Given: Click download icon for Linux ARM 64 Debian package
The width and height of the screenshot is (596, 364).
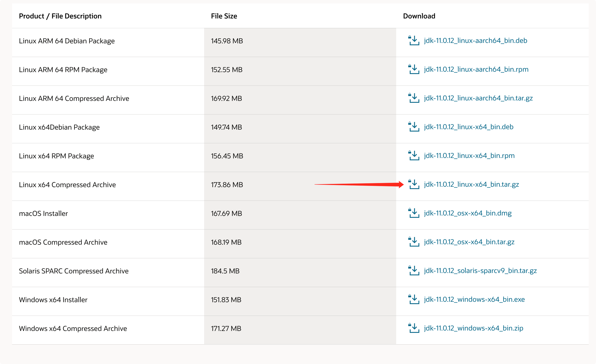Looking at the screenshot, I should (x=414, y=41).
